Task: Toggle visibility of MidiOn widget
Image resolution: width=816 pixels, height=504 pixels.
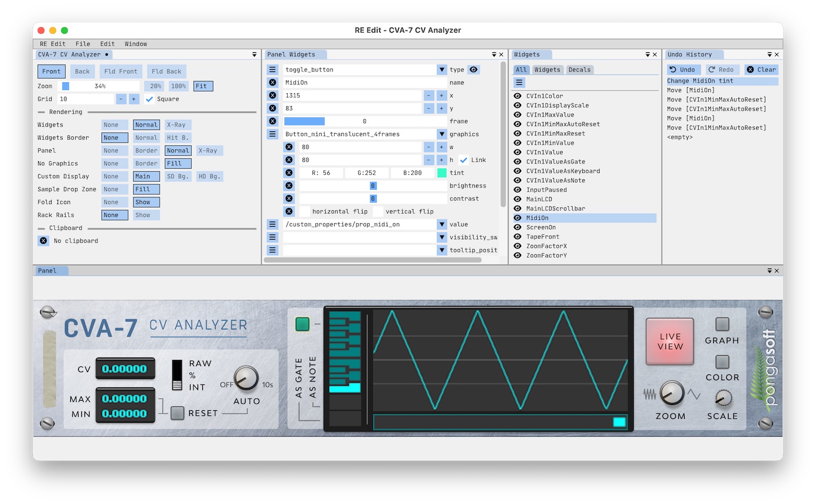Action: tap(518, 218)
